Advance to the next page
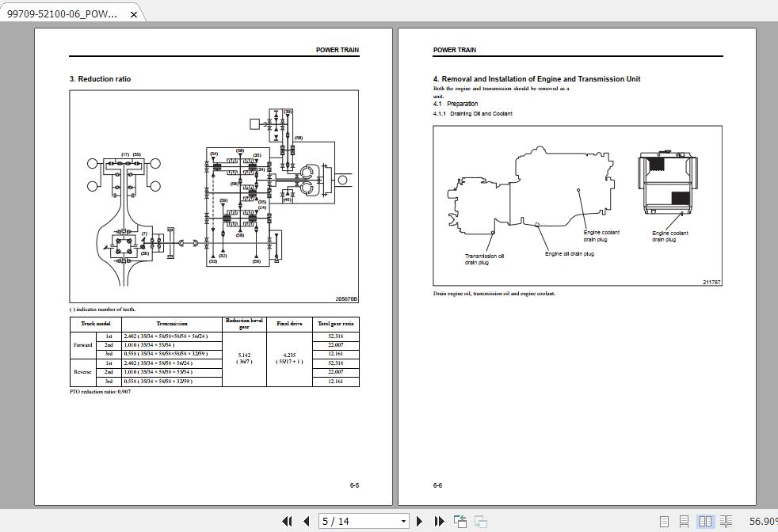778x532 pixels. click(419, 521)
